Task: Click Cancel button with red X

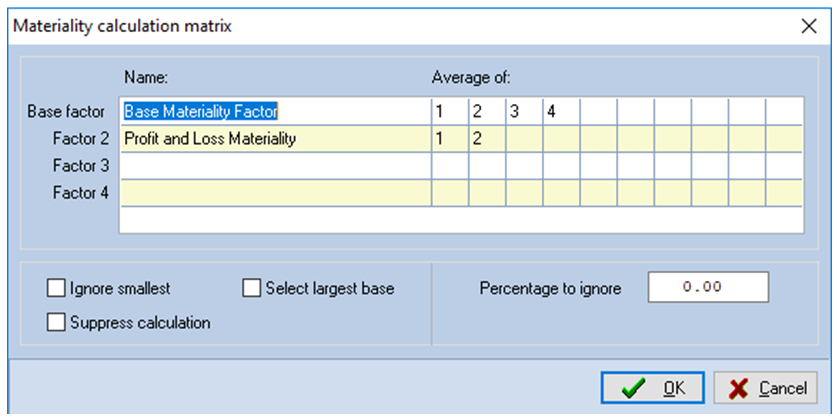Action: (x=765, y=388)
